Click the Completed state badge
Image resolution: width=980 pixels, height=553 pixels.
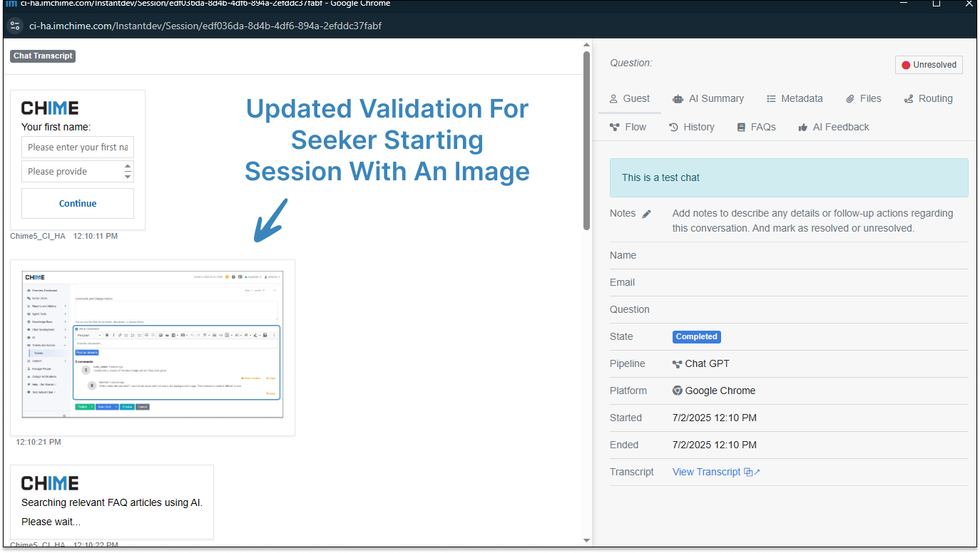click(696, 336)
